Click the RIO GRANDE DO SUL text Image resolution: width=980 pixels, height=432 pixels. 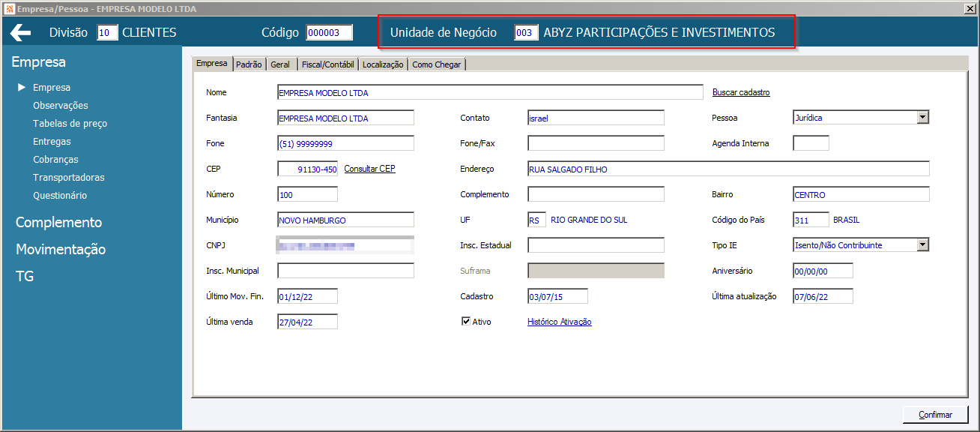click(x=589, y=220)
